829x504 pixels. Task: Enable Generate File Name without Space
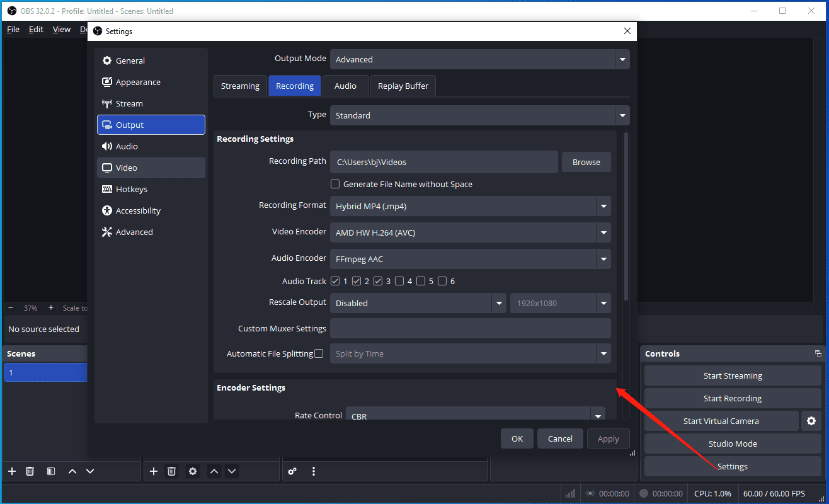[x=335, y=183]
